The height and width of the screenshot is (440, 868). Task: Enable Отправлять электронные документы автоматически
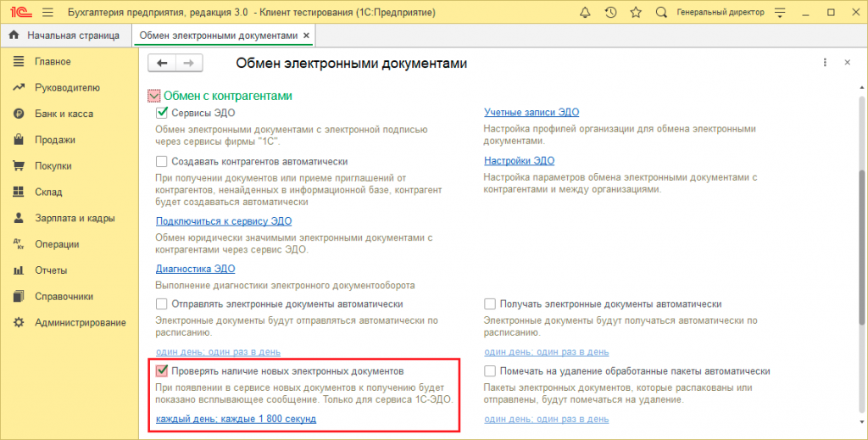pyautogui.click(x=162, y=304)
